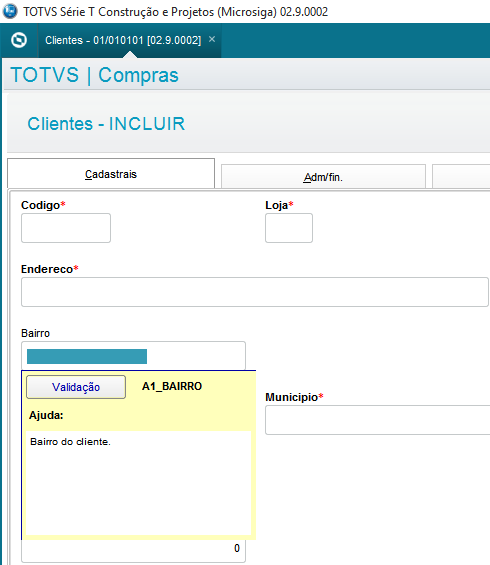Click the Validação button in help popup
Screen dimensions: 490x565
click(x=76, y=387)
